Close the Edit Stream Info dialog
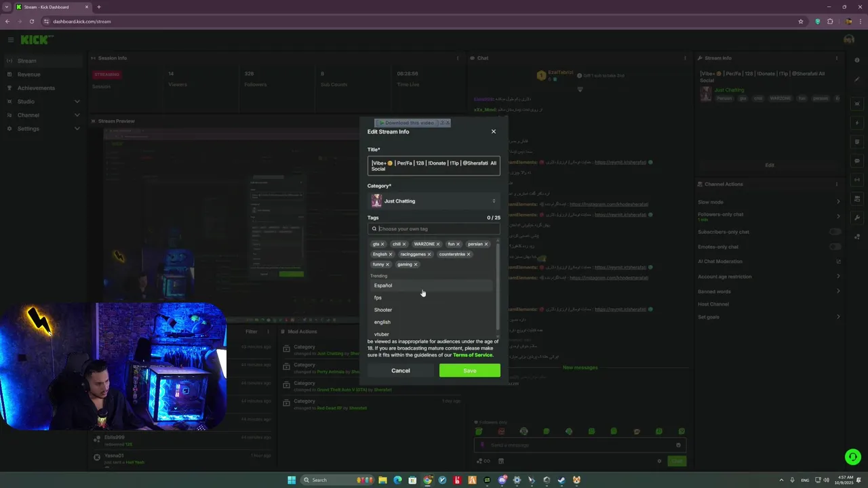The height and width of the screenshot is (488, 868). 494,131
